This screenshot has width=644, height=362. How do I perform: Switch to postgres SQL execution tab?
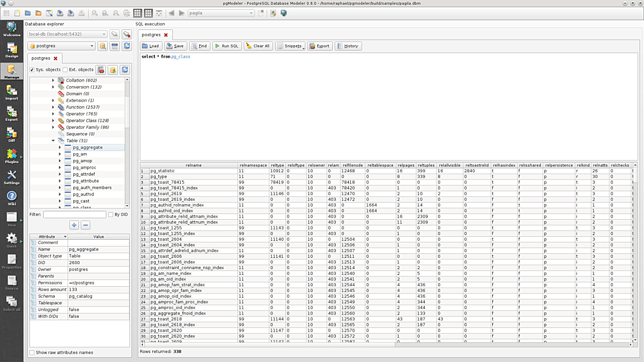click(x=151, y=35)
